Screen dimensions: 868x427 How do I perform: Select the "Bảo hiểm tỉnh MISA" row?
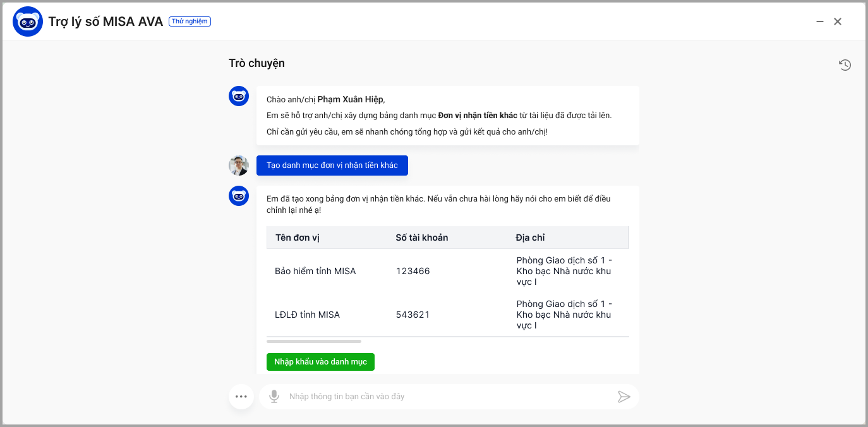[315, 271]
